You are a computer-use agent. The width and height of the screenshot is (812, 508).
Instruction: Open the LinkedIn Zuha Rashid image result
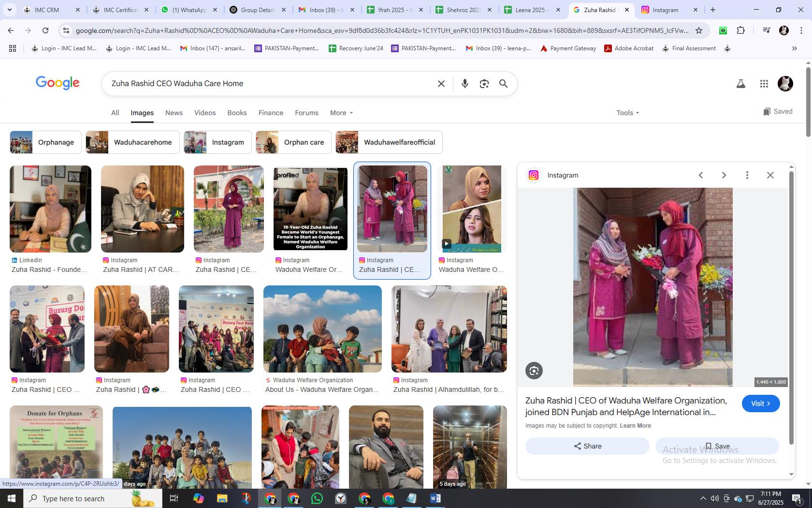click(x=50, y=209)
